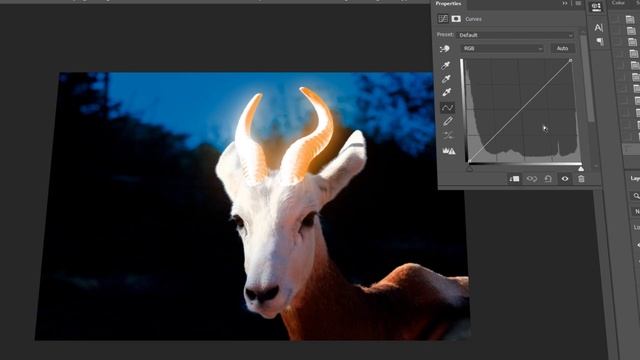Screen dimensions: 640x360
Task: Select the Properties panel tab
Action: click(448, 4)
